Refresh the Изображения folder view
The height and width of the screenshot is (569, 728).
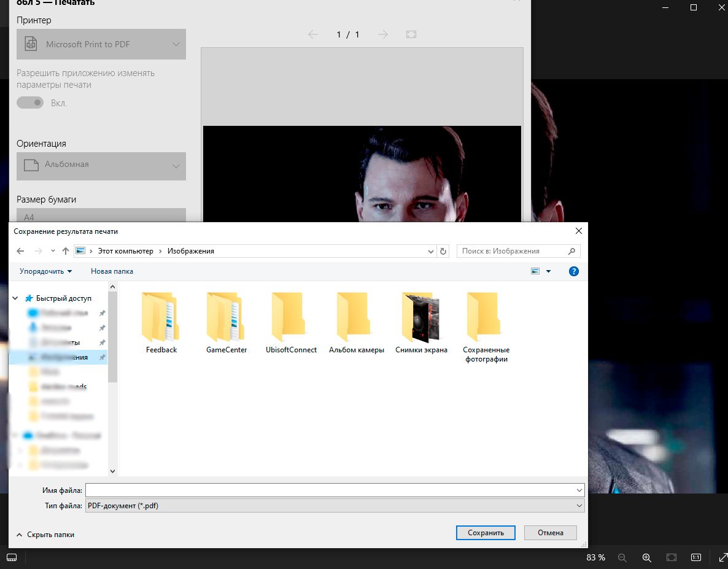(443, 251)
